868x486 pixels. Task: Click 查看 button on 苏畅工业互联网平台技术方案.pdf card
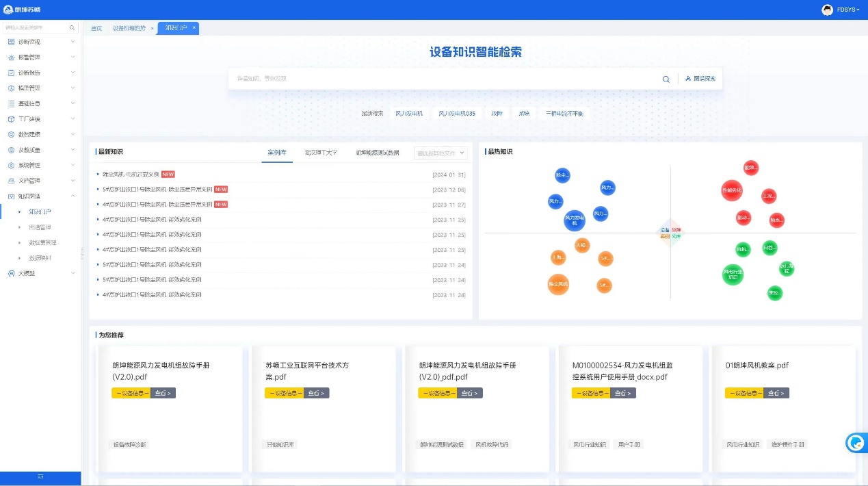pos(317,393)
